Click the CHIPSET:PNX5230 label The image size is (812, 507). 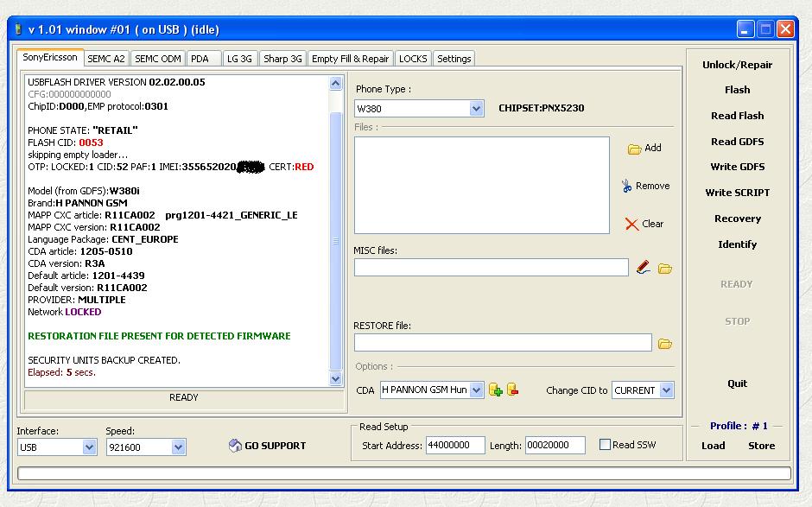coord(541,108)
